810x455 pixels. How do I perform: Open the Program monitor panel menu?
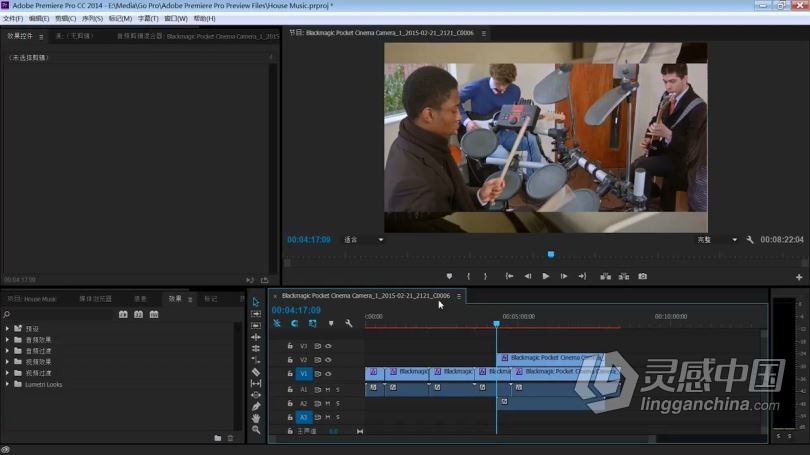(484, 34)
